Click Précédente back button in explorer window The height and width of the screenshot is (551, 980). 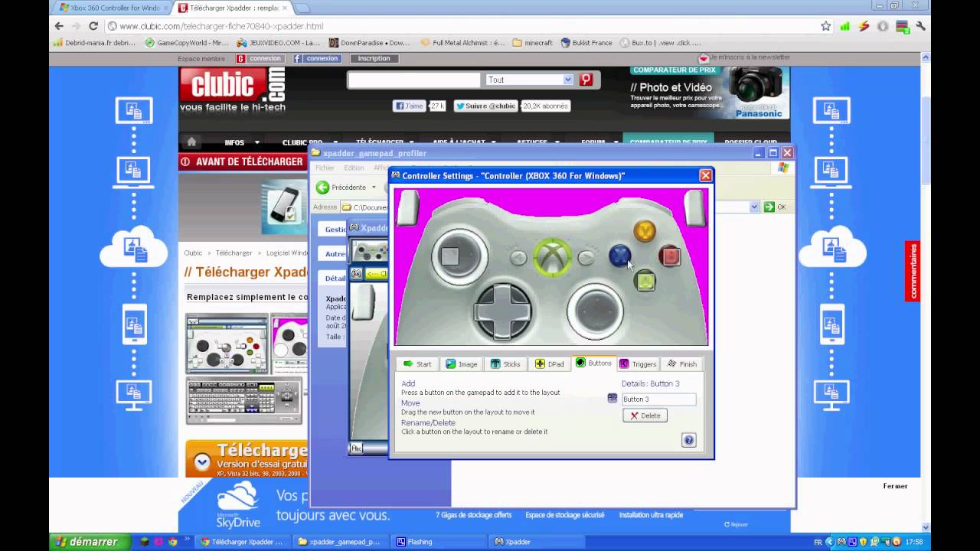tap(341, 187)
